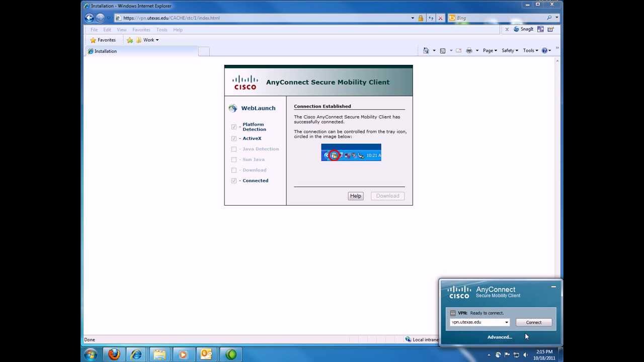Screen dimensions: 644x362
Task: Click the AnyConnect globe tray icon
Action: pos(498,355)
